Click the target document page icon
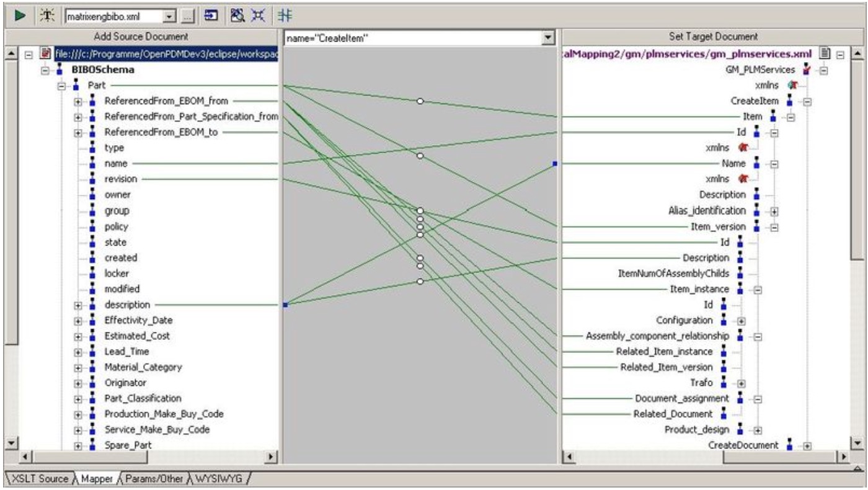The width and height of the screenshot is (868, 490). point(824,54)
